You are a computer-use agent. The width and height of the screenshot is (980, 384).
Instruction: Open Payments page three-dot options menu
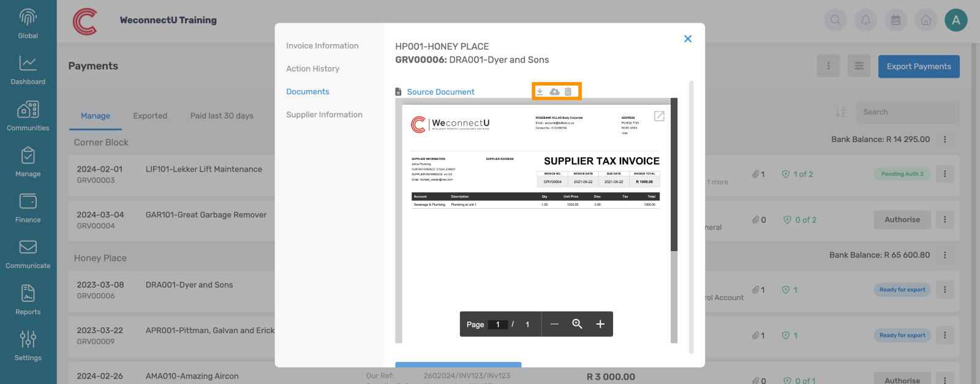point(828,66)
